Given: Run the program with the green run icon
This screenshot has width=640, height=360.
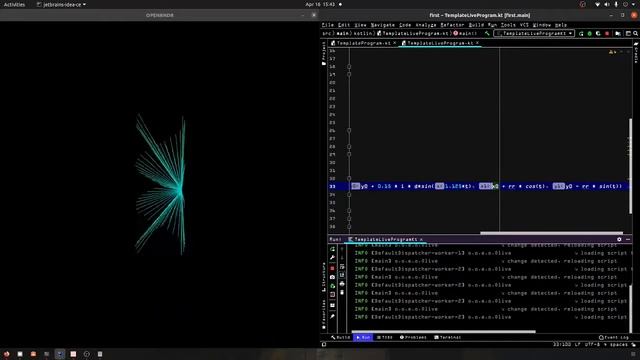Looking at the screenshot, I should (x=581, y=33).
